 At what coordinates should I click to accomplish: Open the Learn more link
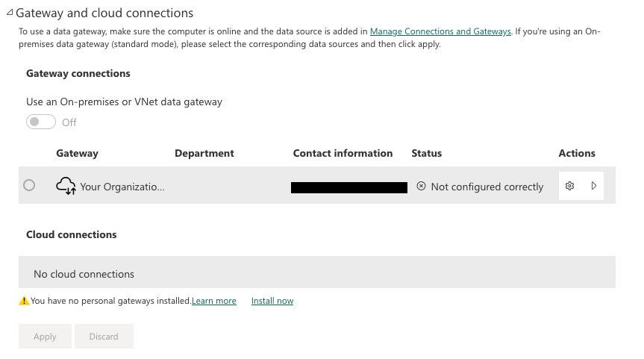pyautogui.click(x=214, y=301)
